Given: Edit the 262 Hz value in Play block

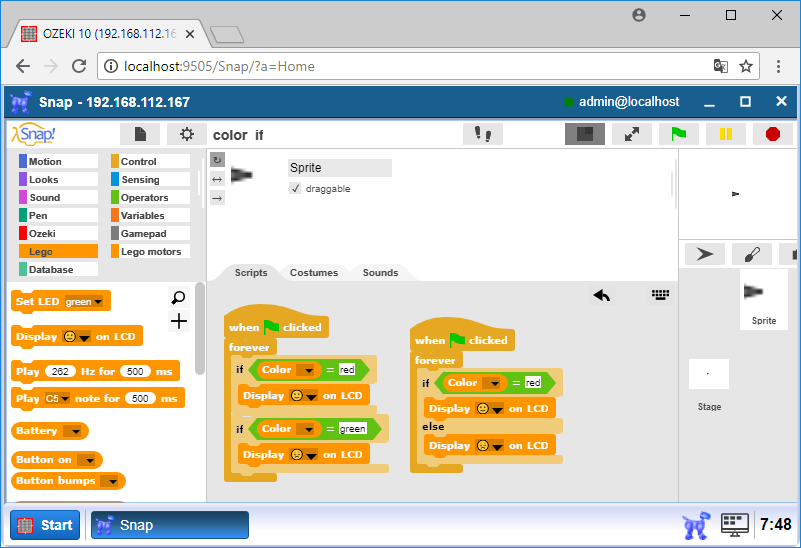Looking at the screenshot, I should point(60,371).
